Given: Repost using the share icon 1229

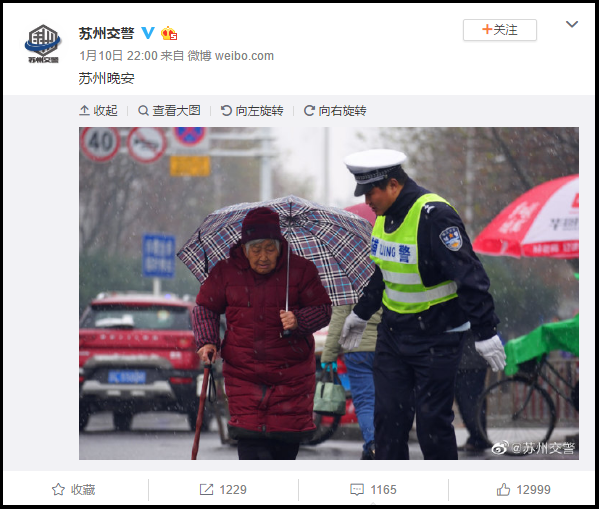Looking at the screenshot, I should [x=223, y=490].
